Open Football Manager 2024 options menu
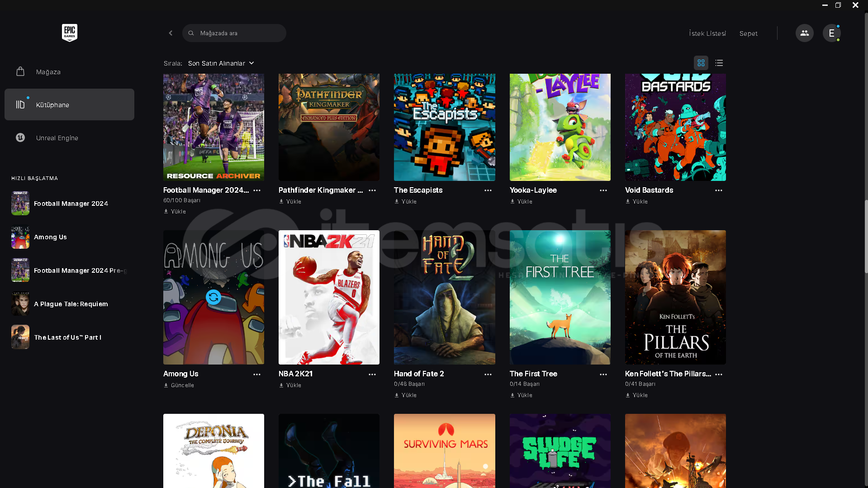 pyautogui.click(x=257, y=190)
